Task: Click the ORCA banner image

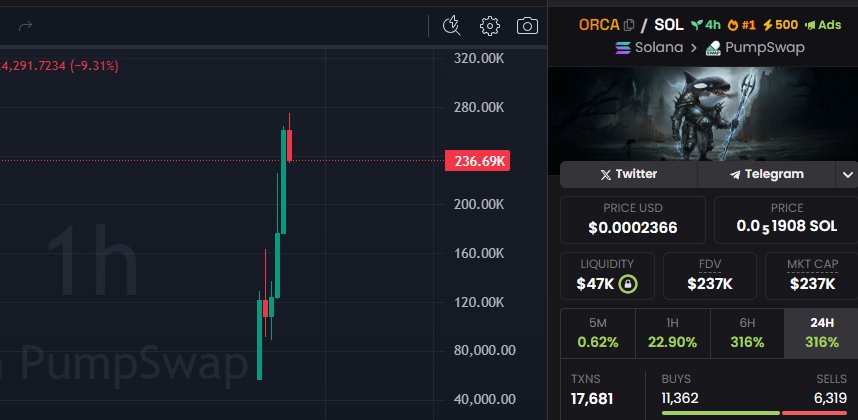Action: (x=703, y=114)
